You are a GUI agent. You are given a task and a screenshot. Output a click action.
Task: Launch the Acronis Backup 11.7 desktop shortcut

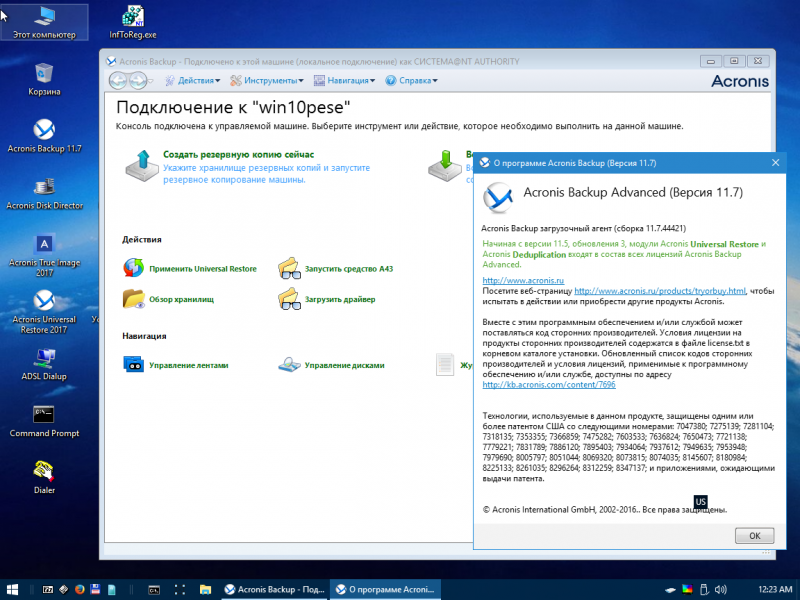44,136
